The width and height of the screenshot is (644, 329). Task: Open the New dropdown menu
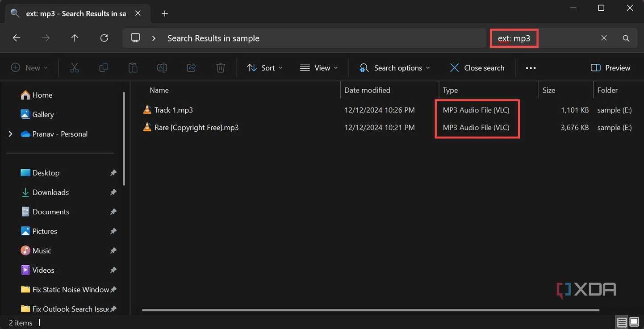[29, 68]
